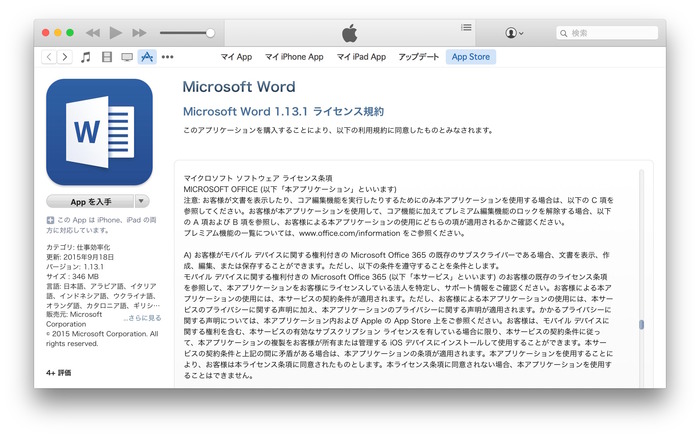This screenshot has height=437, width=700.
Task: Click the 4+ 評価 rating text
Action: click(x=58, y=373)
